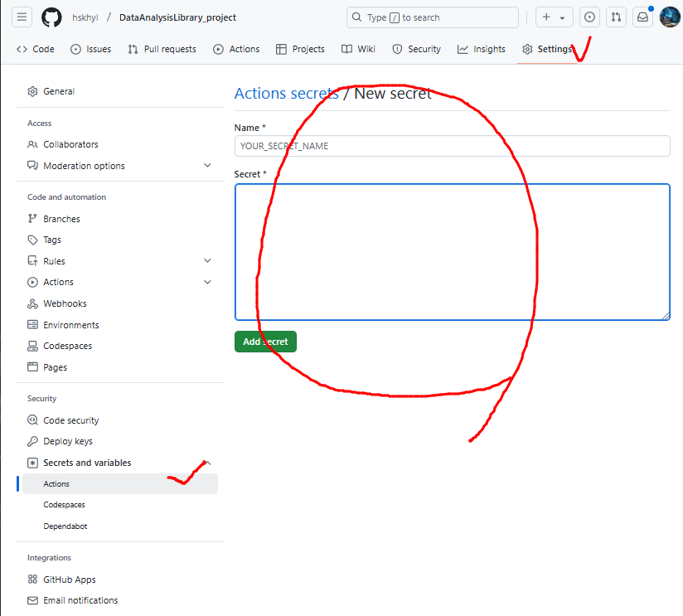683x616 pixels.
Task: Collapse the Secrets and variables chevron
Action: pos(208,463)
